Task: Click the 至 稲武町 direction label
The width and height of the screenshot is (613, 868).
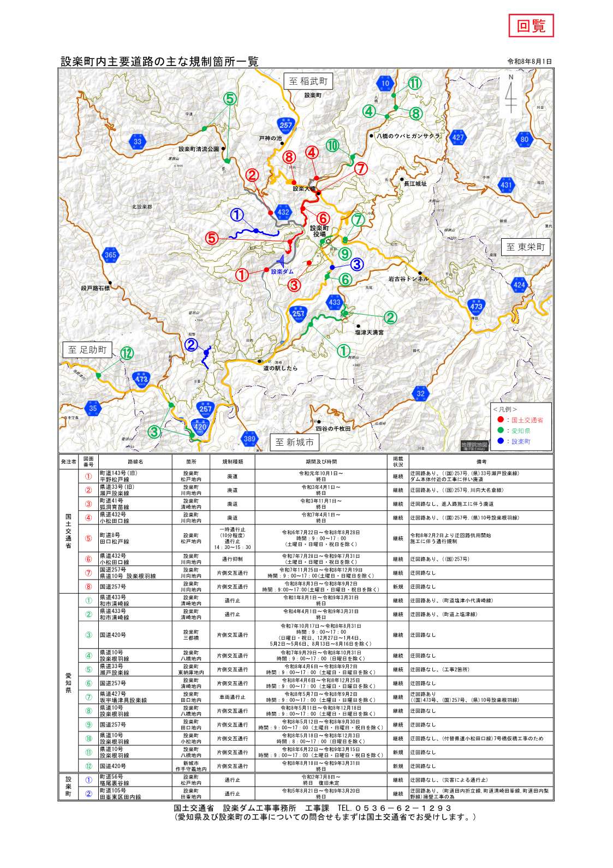Action: coord(308,81)
